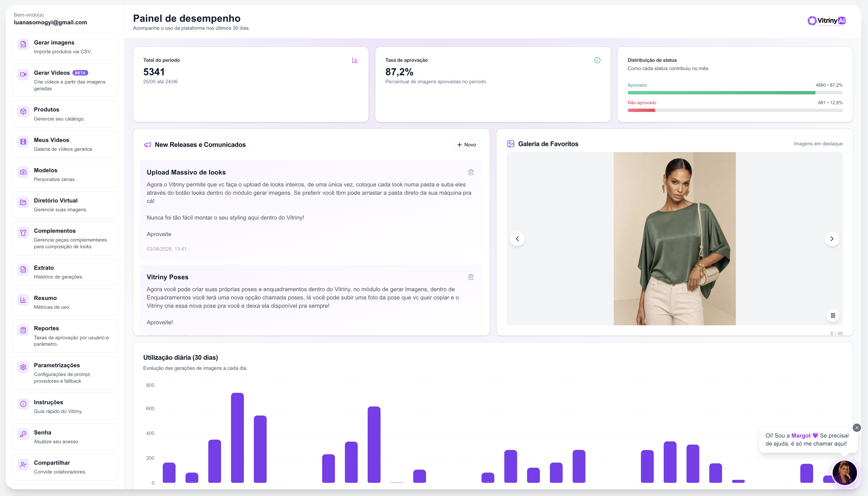Click bar chart icon in Total do período

(x=355, y=60)
